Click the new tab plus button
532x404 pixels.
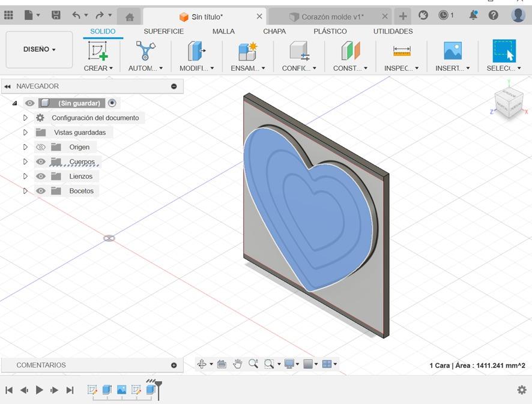coord(403,16)
